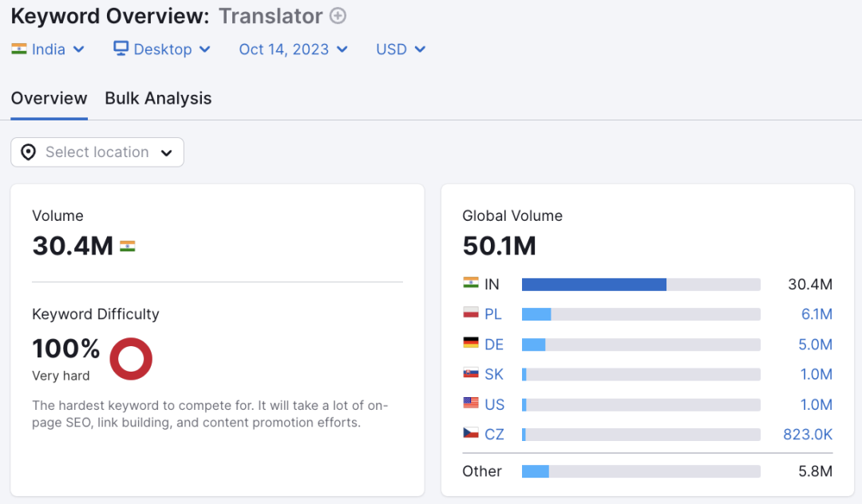Viewport: 862px width, 504px height.
Task: Click the dark blue IN volume bar
Action: [594, 285]
